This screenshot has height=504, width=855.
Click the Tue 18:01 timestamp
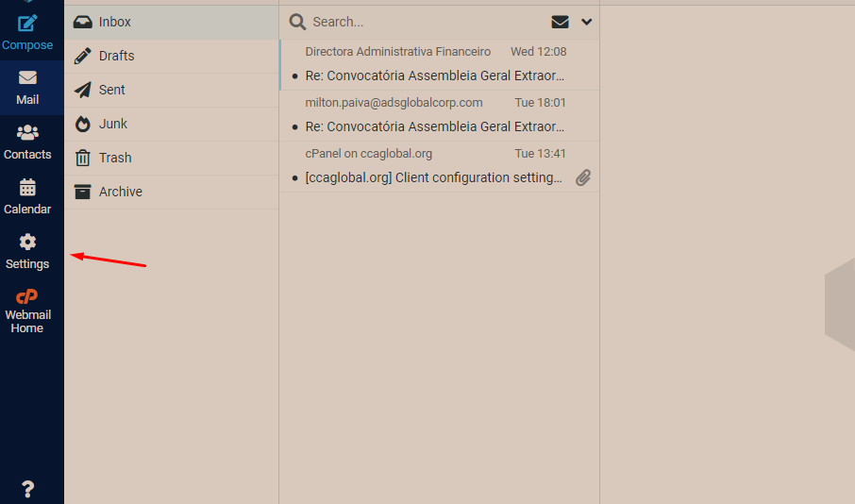coord(540,103)
